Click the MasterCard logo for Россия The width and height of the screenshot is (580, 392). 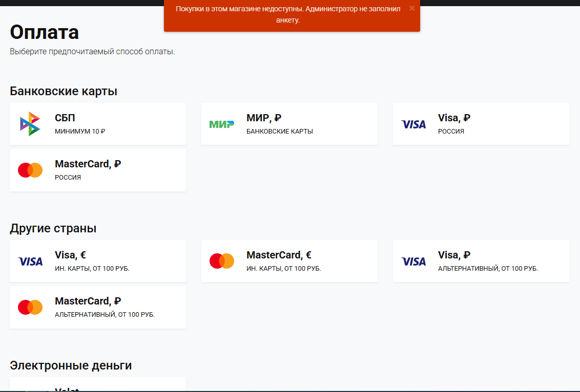[30, 170]
